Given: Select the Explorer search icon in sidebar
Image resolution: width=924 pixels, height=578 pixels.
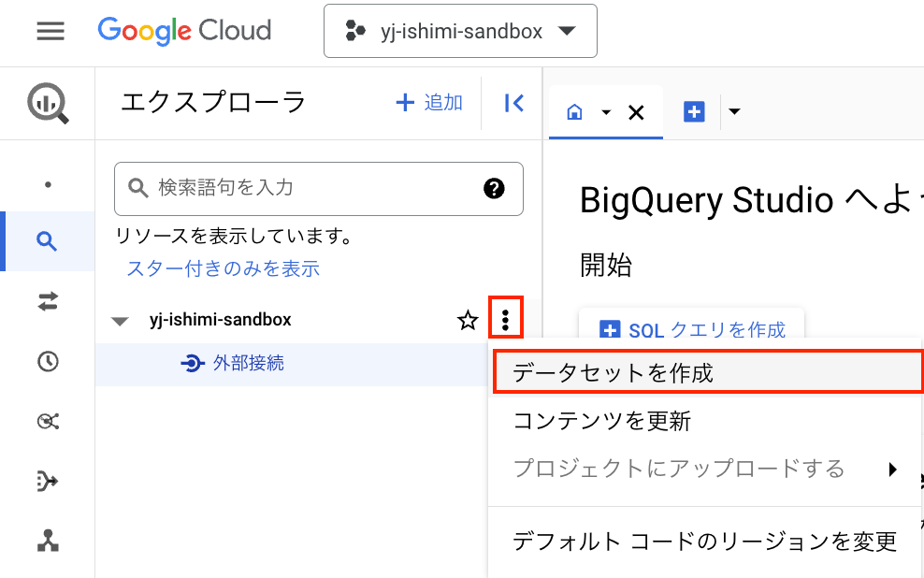Looking at the screenshot, I should pos(47,241).
